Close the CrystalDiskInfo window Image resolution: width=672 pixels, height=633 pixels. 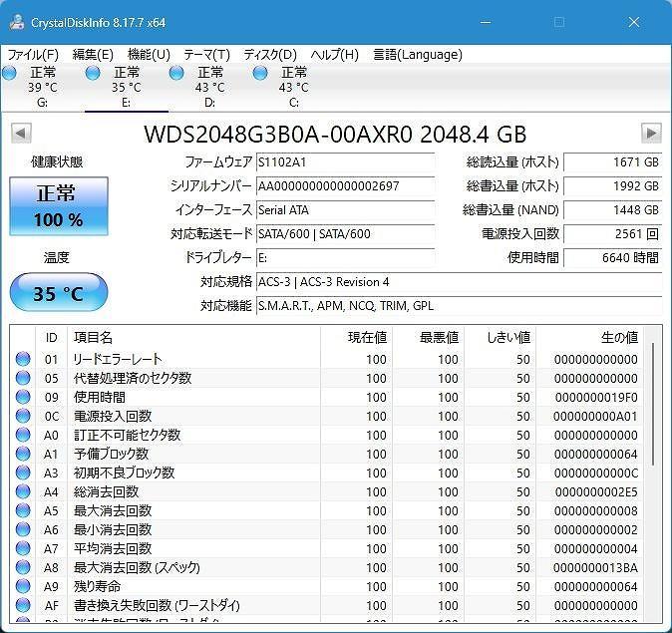coord(634,22)
